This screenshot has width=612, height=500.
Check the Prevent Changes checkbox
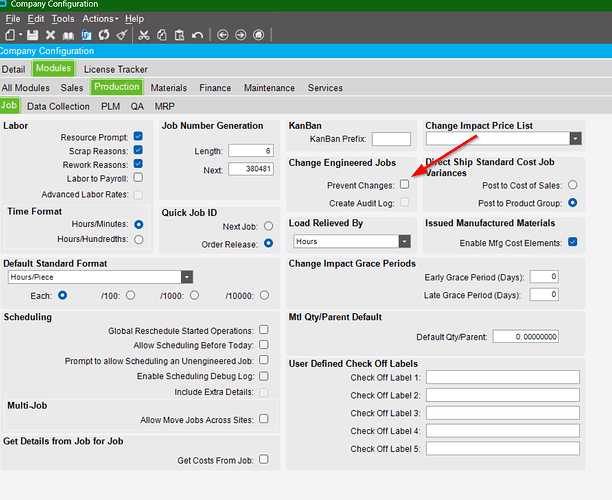click(405, 184)
